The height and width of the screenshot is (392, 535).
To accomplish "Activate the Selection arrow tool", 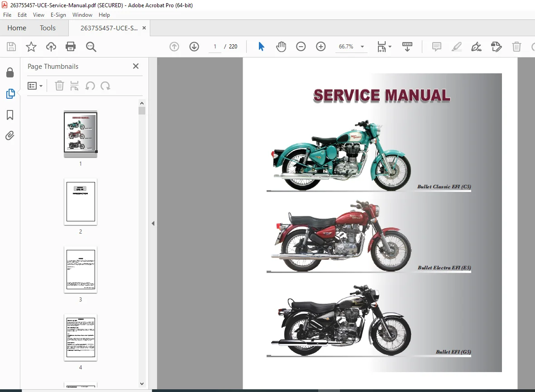I will click(261, 47).
